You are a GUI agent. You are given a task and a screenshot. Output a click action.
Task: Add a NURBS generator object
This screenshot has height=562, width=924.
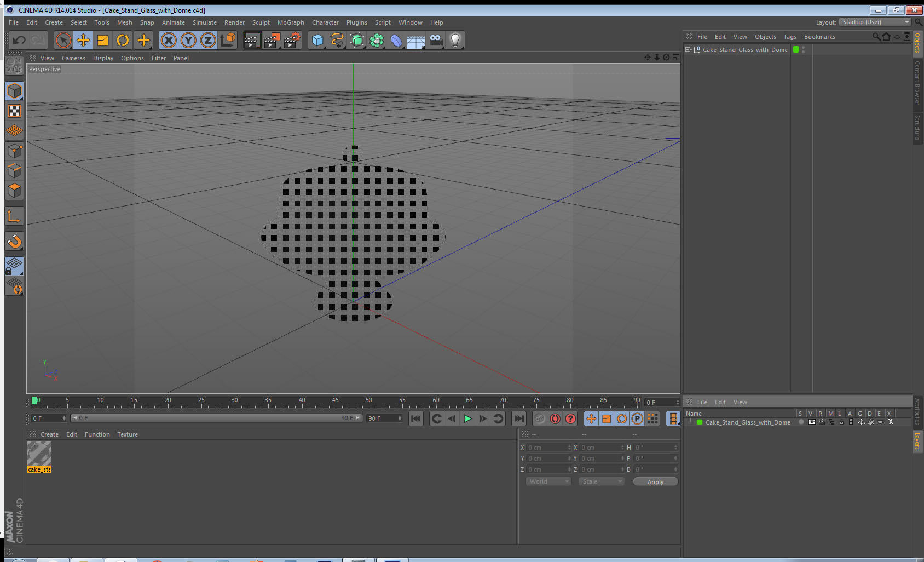point(357,40)
